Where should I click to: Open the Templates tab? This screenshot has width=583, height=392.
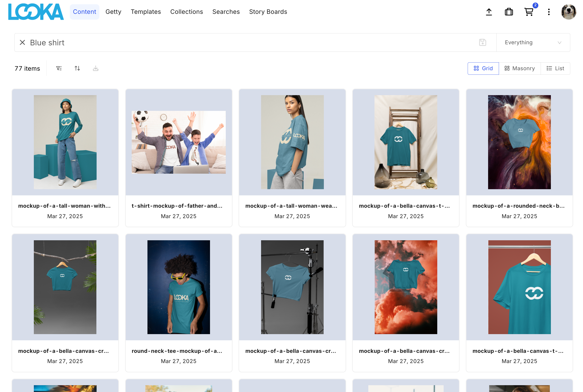(146, 12)
